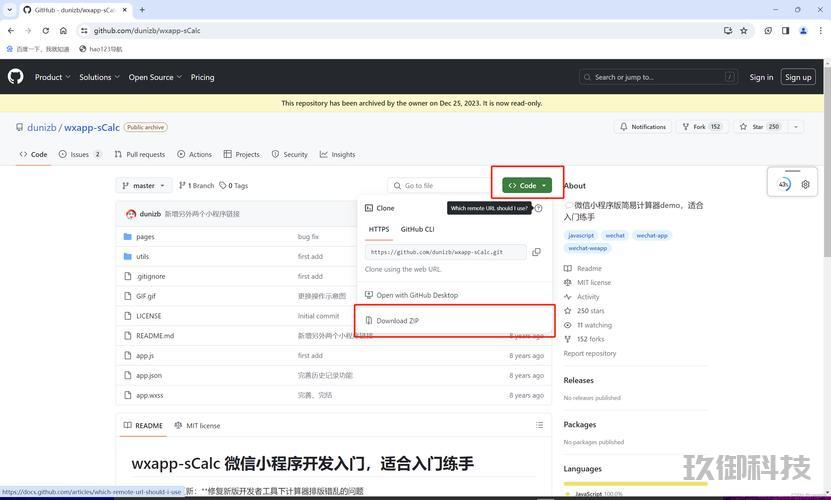Toggle the green Code dropdown button
831x500 pixels.
527,186
